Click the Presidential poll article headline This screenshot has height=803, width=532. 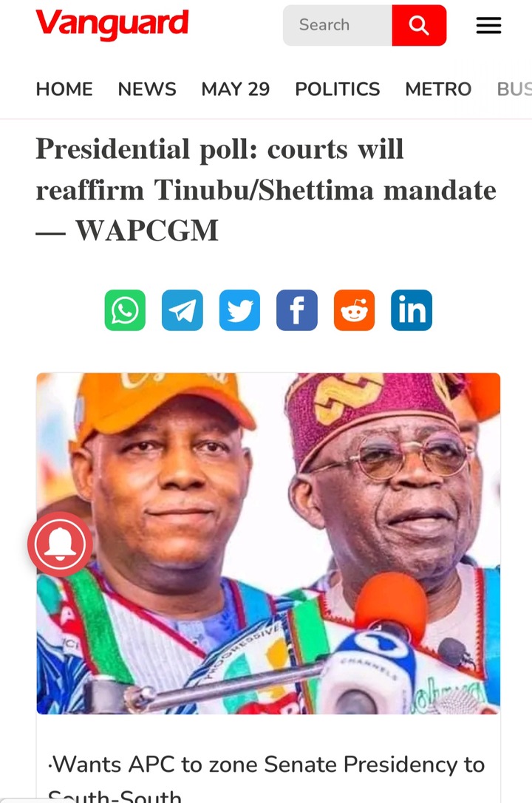[266, 189]
